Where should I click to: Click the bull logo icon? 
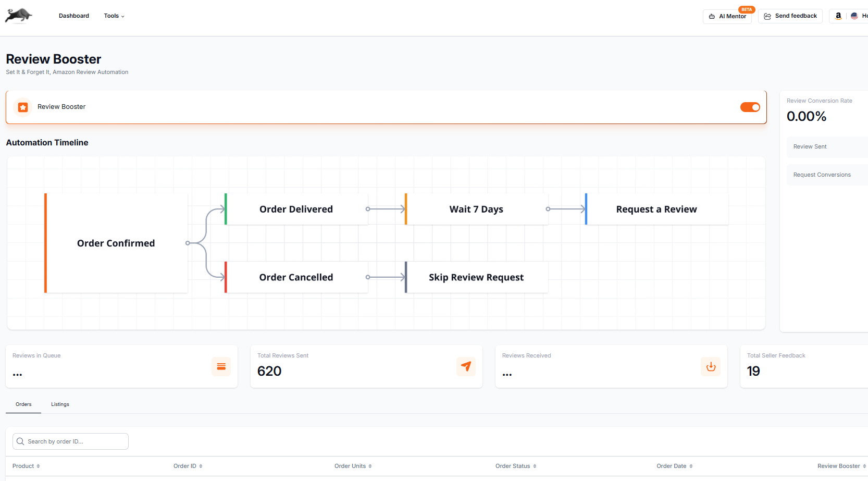(19, 16)
